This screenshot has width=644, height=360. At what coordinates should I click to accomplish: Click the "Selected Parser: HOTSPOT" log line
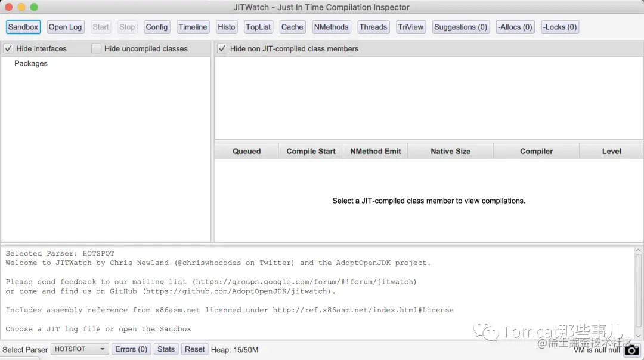click(60, 254)
